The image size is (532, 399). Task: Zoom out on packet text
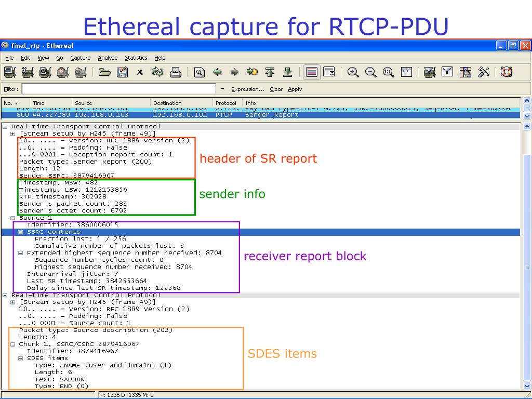(x=371, y=72)
